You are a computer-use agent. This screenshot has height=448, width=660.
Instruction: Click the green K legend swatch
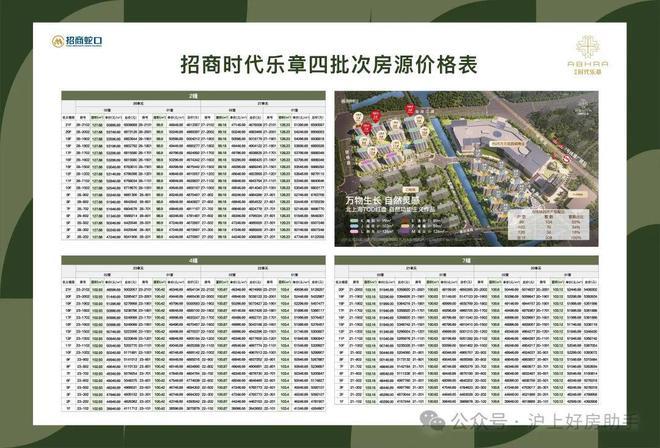pyautogui.click(x=354, y=221)
